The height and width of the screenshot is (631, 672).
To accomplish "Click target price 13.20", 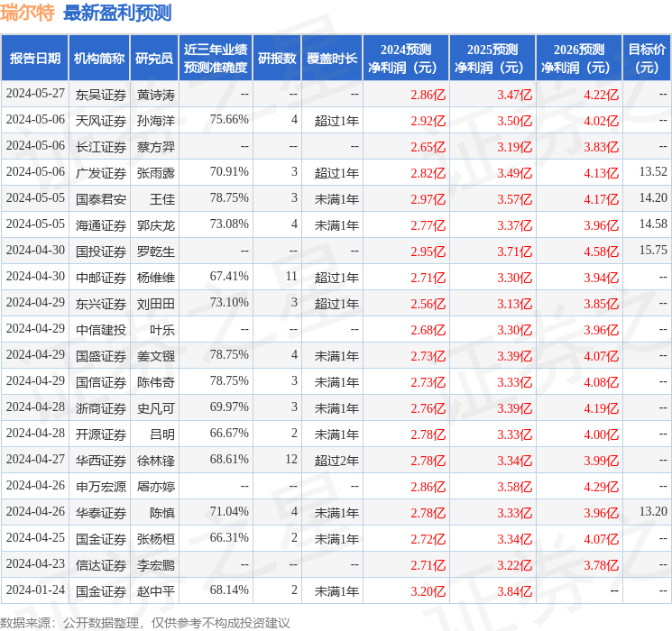I will (653, 511).
